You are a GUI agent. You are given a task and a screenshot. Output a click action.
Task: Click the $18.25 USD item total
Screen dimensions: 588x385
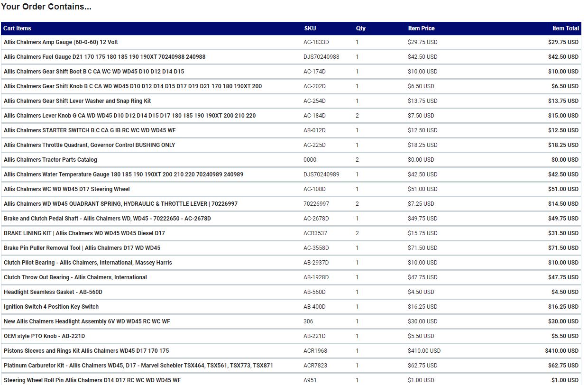pos(563,145)
